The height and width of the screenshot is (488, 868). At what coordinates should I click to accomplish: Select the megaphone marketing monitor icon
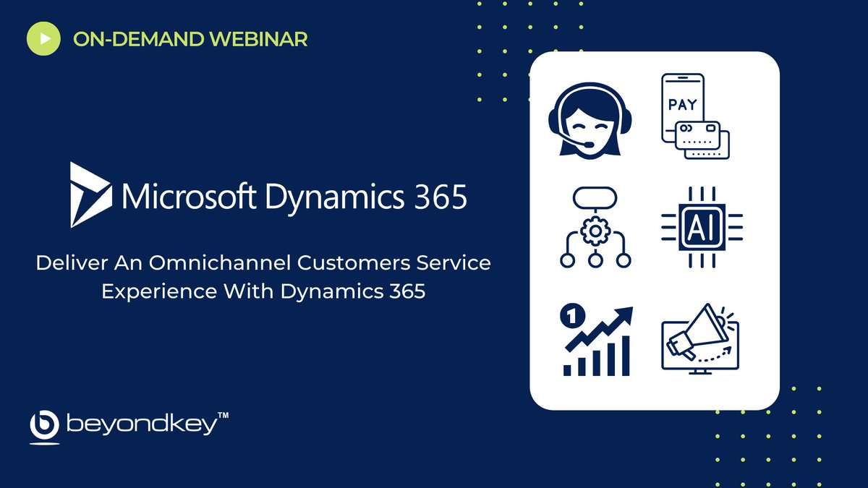(x=699, y=338)
